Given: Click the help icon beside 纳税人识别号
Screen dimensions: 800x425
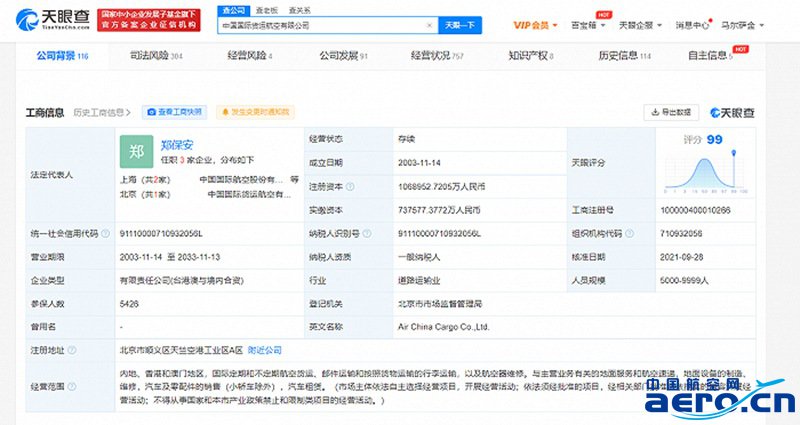Looking at the screenshot, I should pos(367,234).
